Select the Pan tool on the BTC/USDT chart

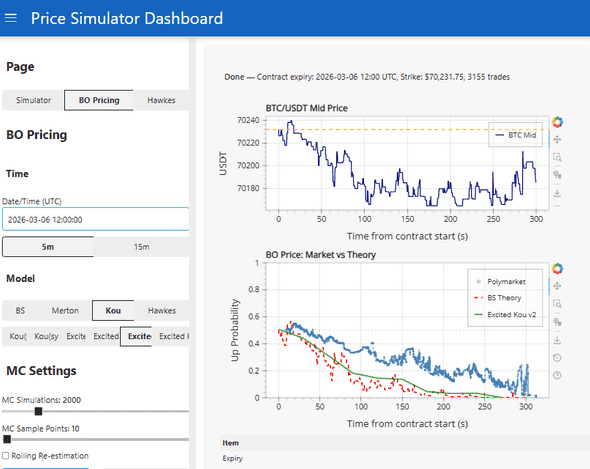[557, 140]
